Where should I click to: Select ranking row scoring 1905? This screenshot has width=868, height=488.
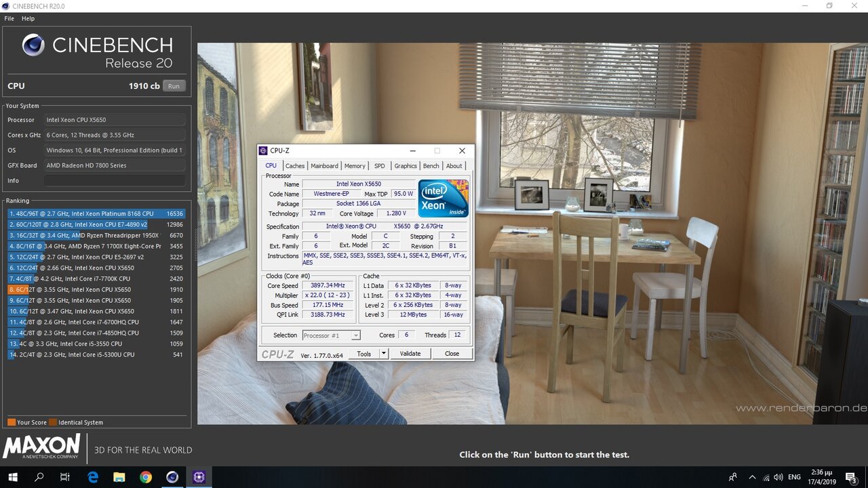pyautogui.click(x=96, y=300)
